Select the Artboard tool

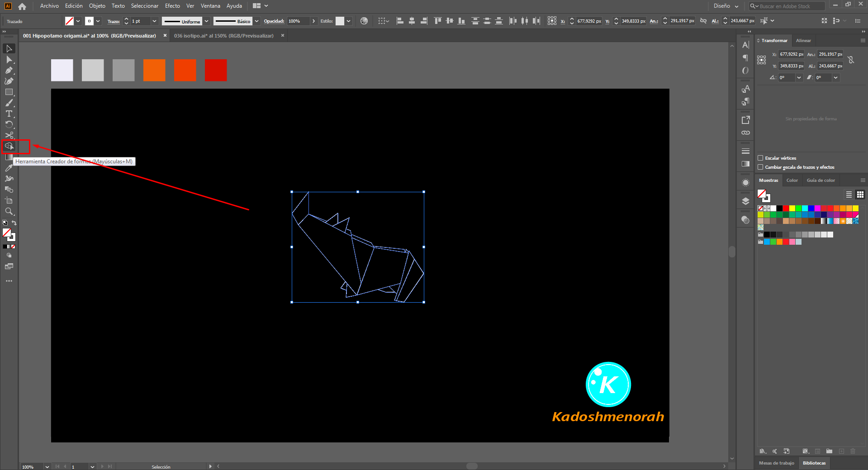tap(9, 200)
